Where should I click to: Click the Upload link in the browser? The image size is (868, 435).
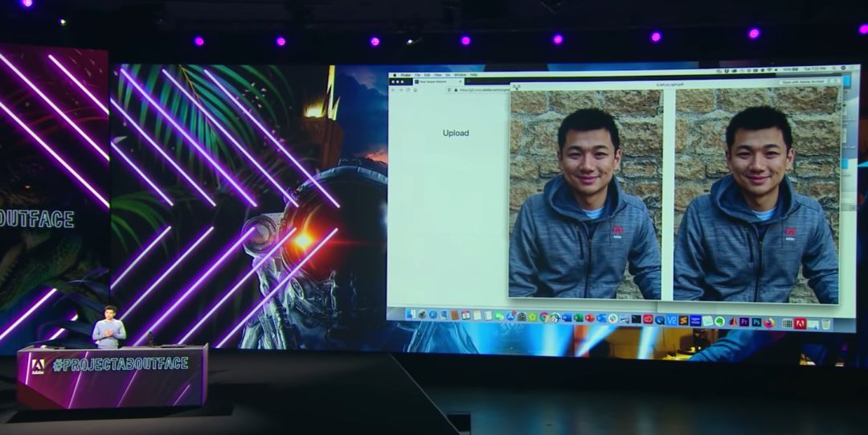pos(456,133)
